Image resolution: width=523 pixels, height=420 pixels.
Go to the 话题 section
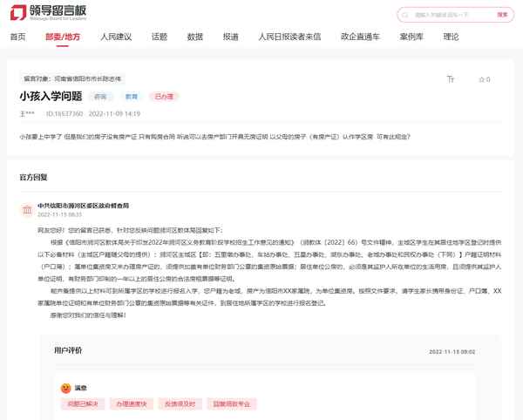tap(160, 37)
